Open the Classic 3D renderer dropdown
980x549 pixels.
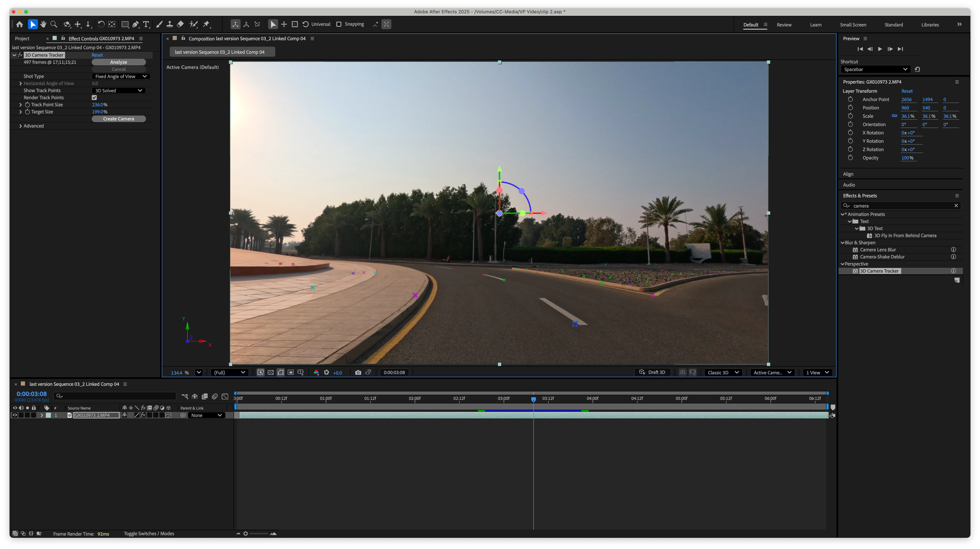pyautogui.click(x=723, y=373)
